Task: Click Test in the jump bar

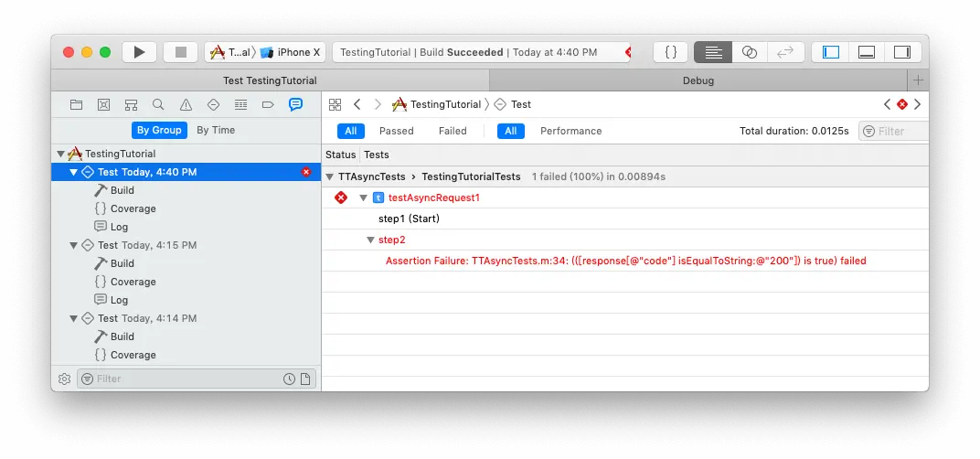Action: 513,104
